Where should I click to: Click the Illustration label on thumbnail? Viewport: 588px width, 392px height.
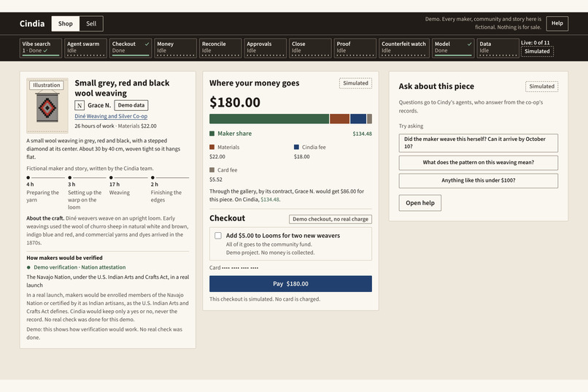(x=47, y=85)
